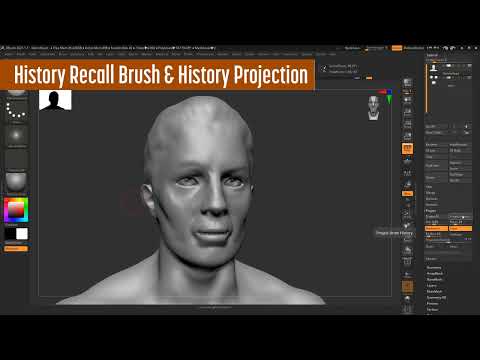Screen dimensions: 480x360
Task: Adjust the See-through slider
Action: tap(376, 48)
